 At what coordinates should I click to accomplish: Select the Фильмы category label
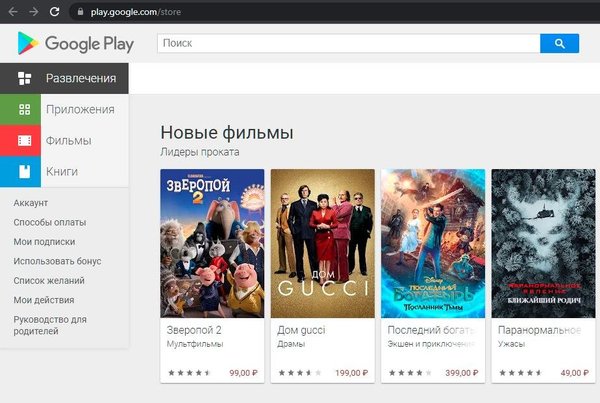click(68, 140)
